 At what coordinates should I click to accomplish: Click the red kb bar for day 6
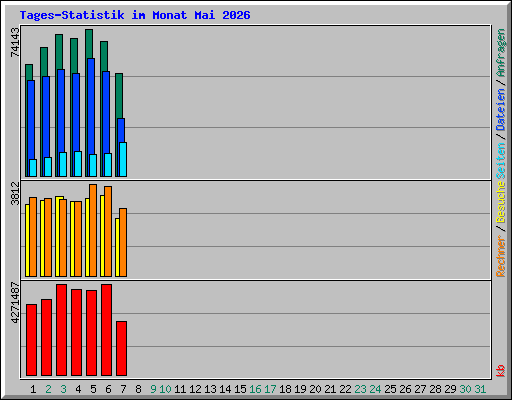(x=106, y=330)
